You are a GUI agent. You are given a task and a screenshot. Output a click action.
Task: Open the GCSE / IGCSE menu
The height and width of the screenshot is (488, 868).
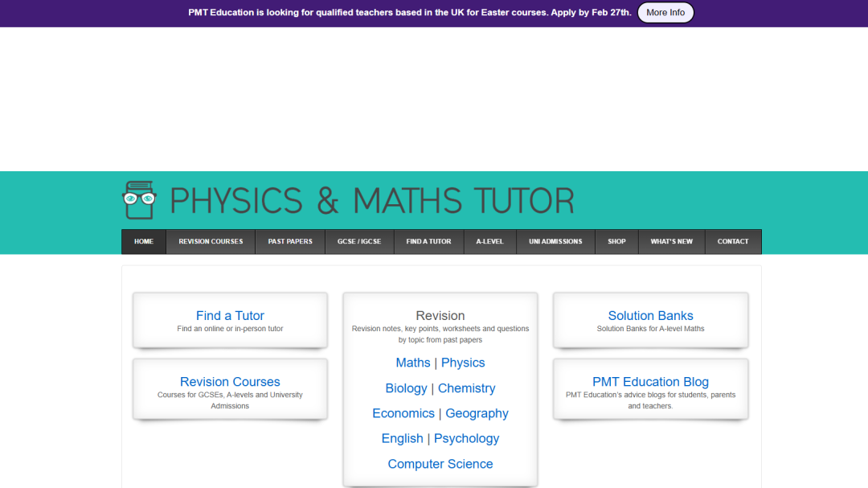(359, 241)
